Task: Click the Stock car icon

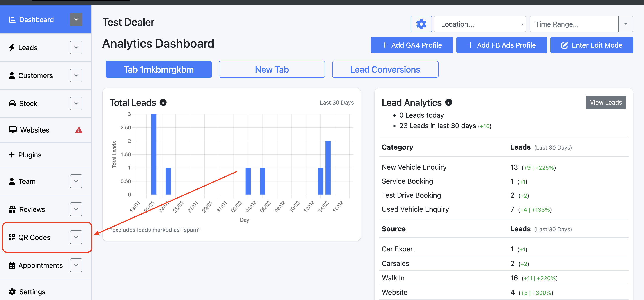Action: (12, 103)
